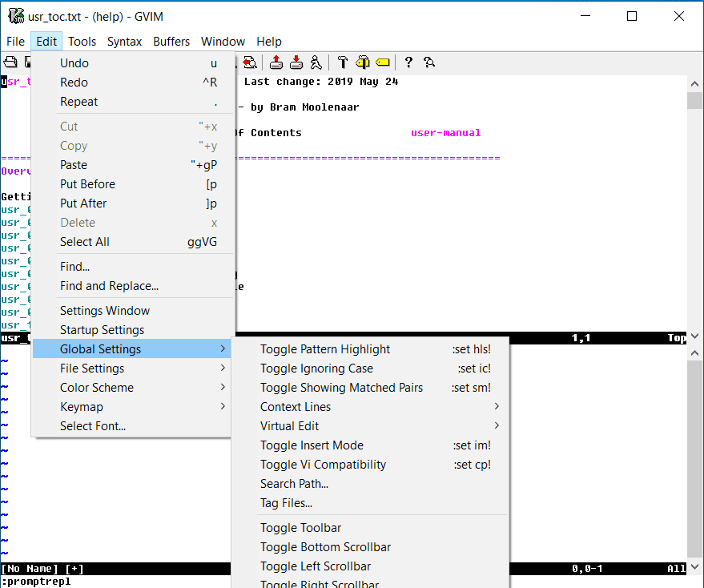The image size is (704, 588).
Task: Click help window scrollbar thumb
Action: pos(694,101)
